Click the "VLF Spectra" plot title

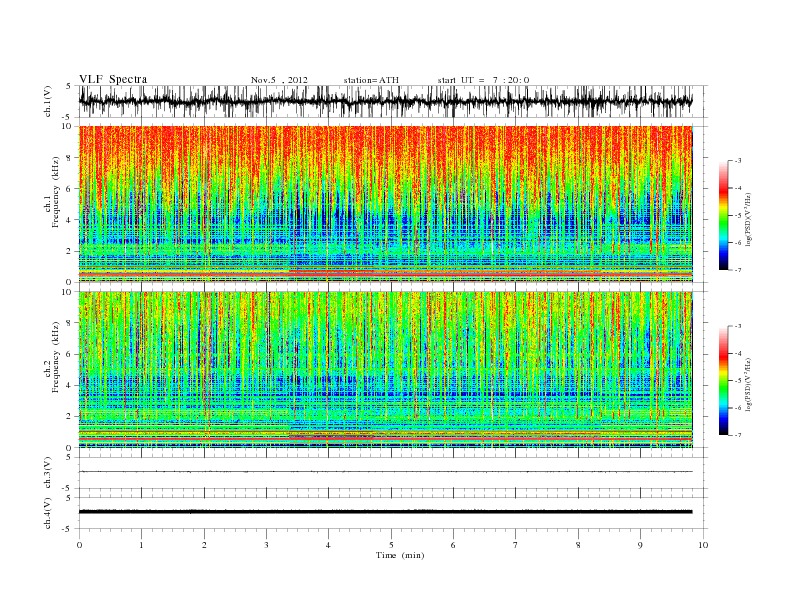(113, 79)
